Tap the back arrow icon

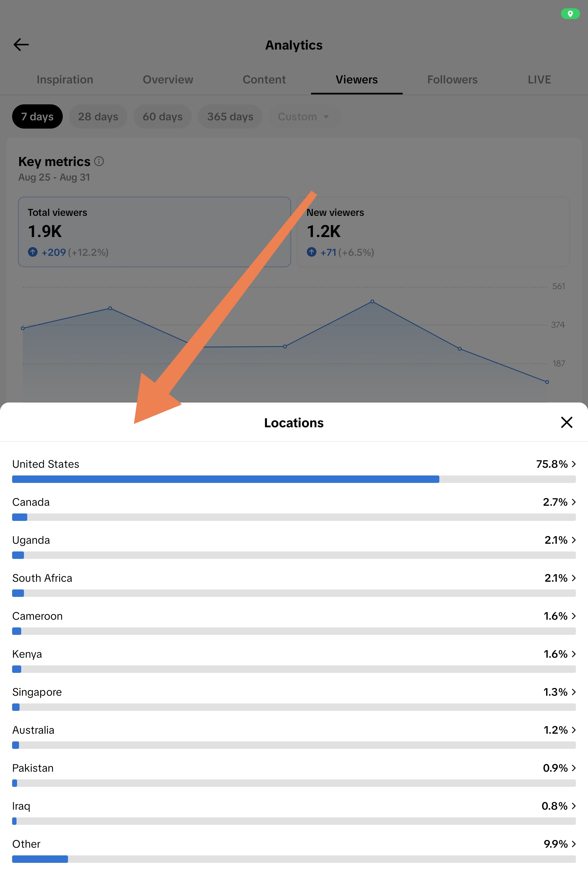[x=21, y=45]
